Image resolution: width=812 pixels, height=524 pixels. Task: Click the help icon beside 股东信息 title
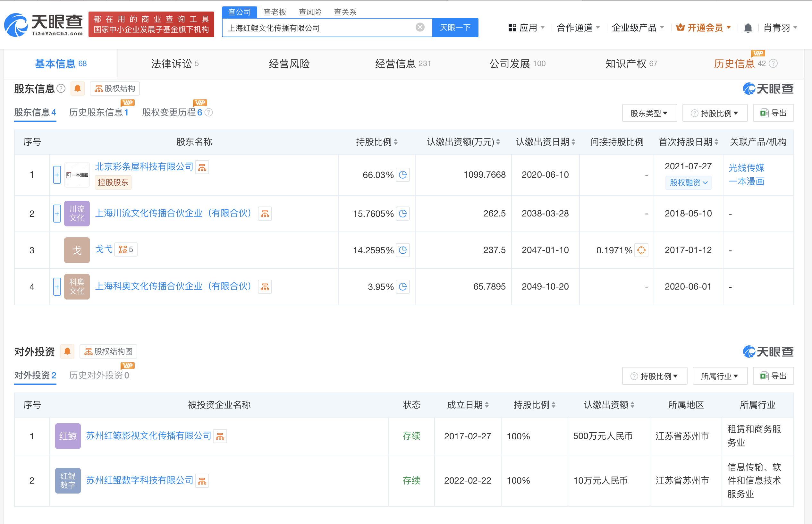(61, 89)
